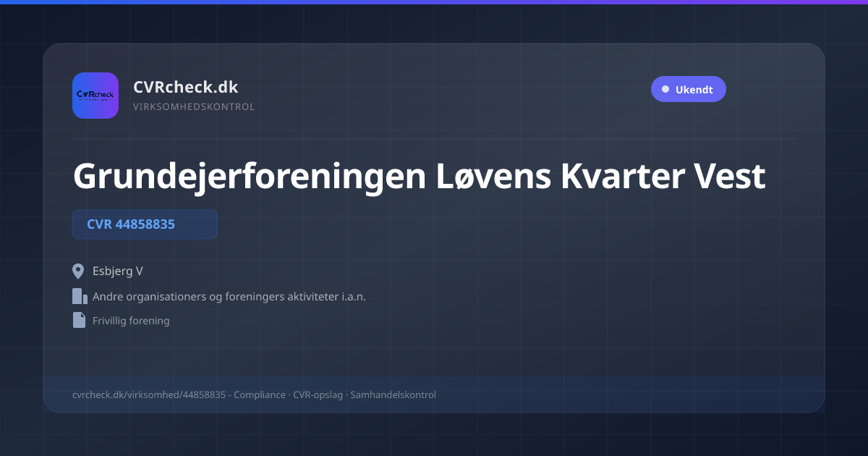
Task: Click the document icon beside Frivillig forening
Action: 79,320
